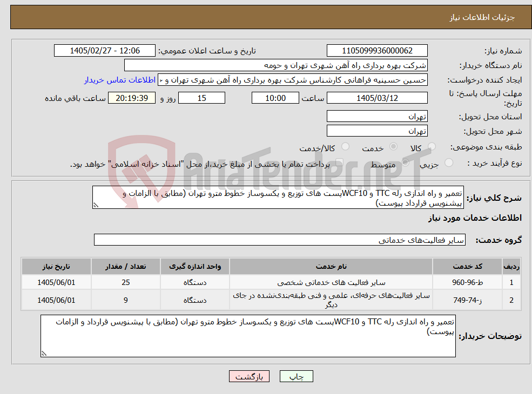The image size is (532, 394).
Task: Click the نام خدمت column header
Action: [331, 267]
